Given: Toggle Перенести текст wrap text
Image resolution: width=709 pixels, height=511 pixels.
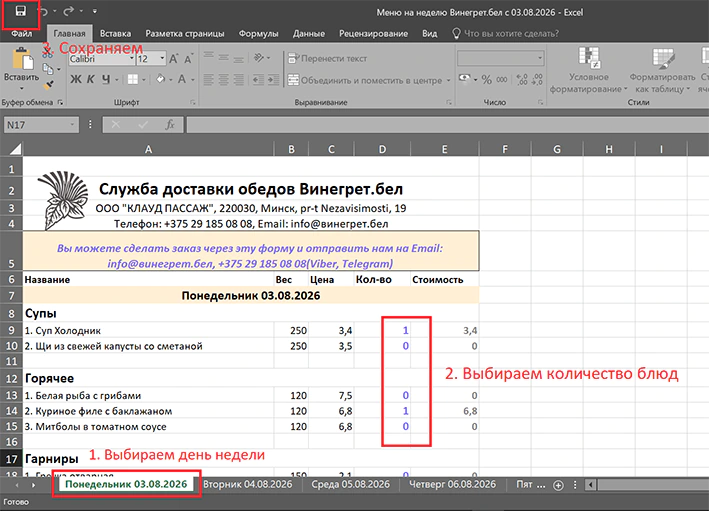Looking at the screenshot, I should [327, 58].
